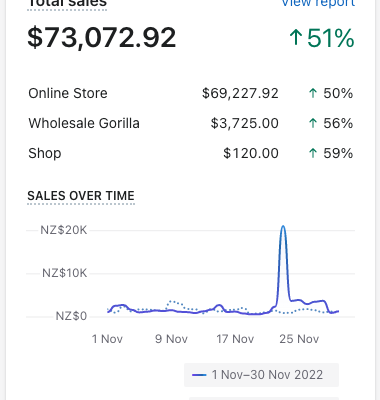Viewport: 380px width, 400px height.
Task: Open the View report link
Action: [318, 3]
